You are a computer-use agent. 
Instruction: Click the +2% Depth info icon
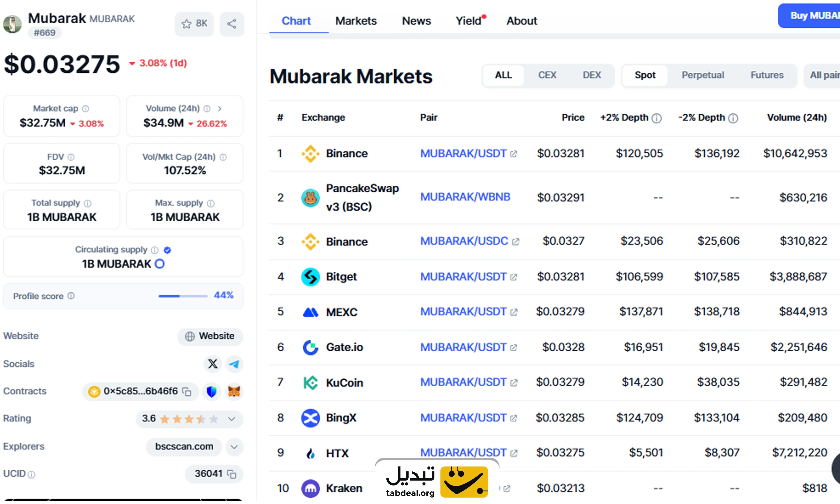tap(657, 118)
